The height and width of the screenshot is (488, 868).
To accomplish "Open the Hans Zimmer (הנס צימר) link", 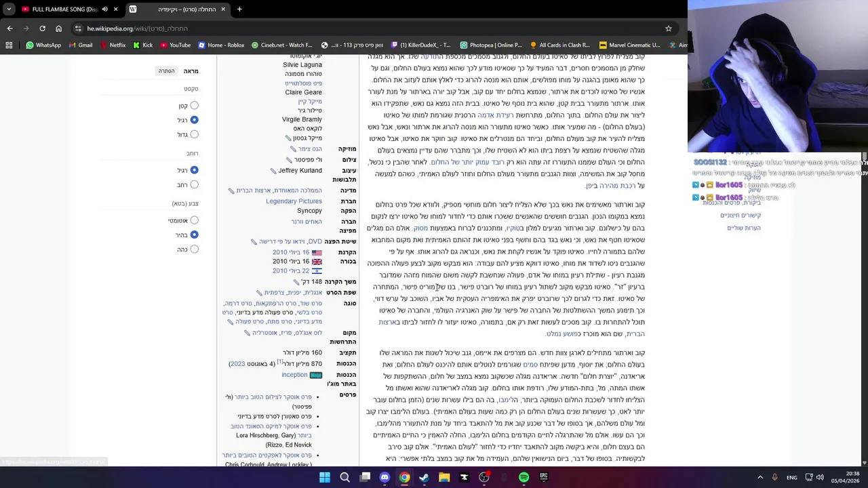I will (x=310, y=149).
